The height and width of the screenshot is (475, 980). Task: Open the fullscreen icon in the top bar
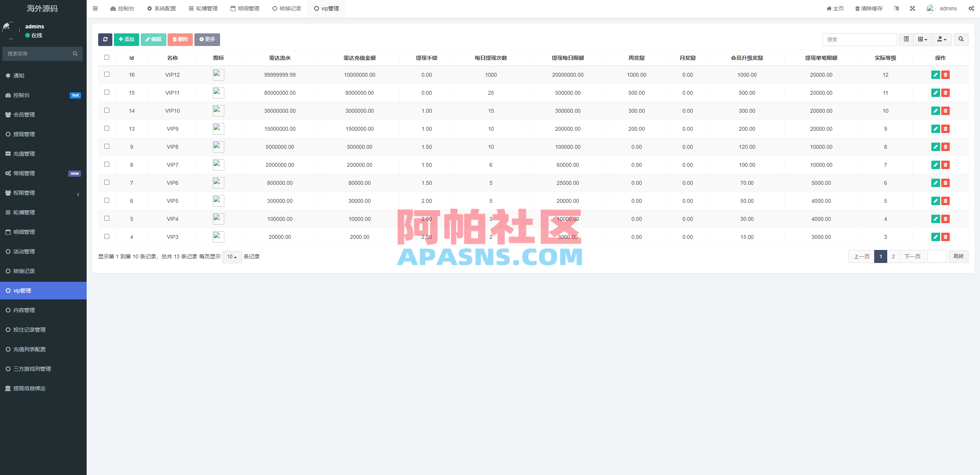(913, 8)
